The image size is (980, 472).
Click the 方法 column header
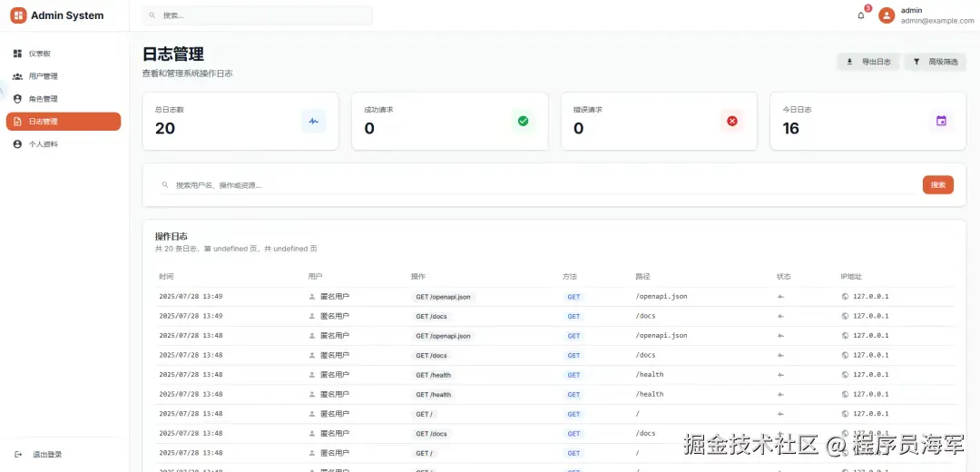569,276
